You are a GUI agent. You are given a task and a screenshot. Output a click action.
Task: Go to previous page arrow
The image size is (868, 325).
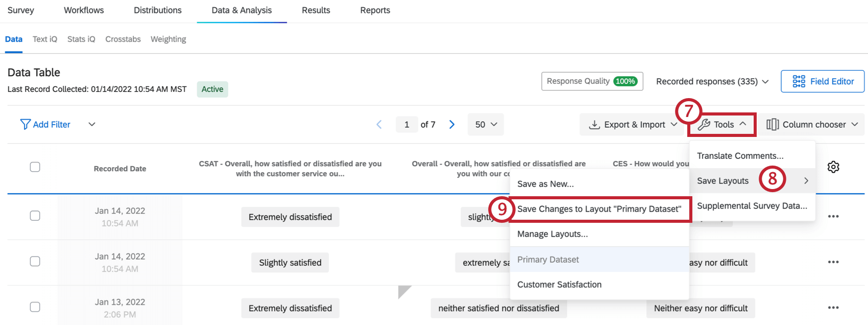coord(379,125)
